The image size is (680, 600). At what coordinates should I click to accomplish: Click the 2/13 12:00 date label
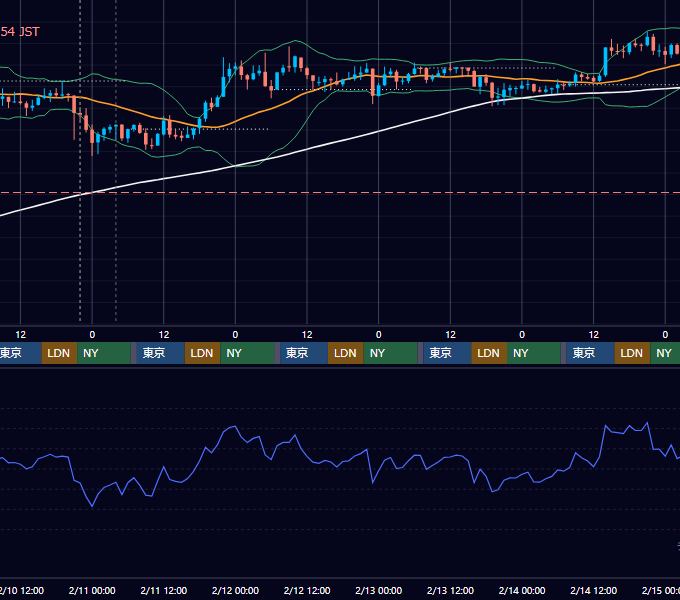[x=450, y=590]
